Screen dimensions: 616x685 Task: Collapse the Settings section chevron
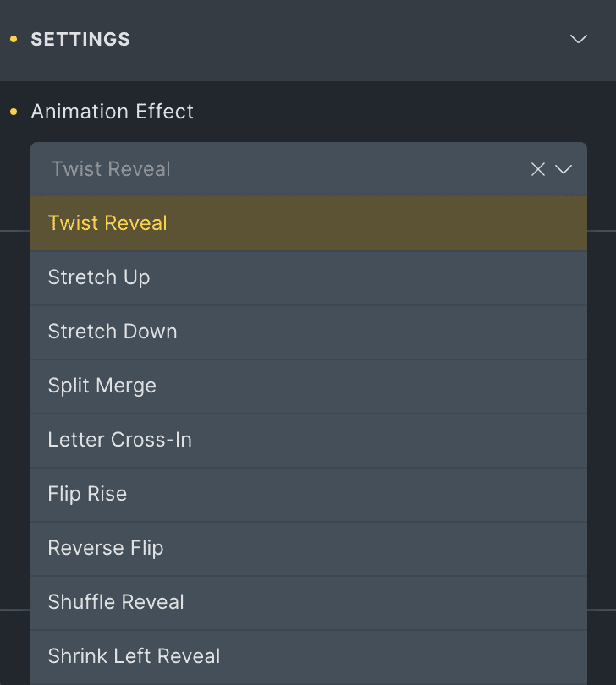pyautogui.click(x=579, y=40)
